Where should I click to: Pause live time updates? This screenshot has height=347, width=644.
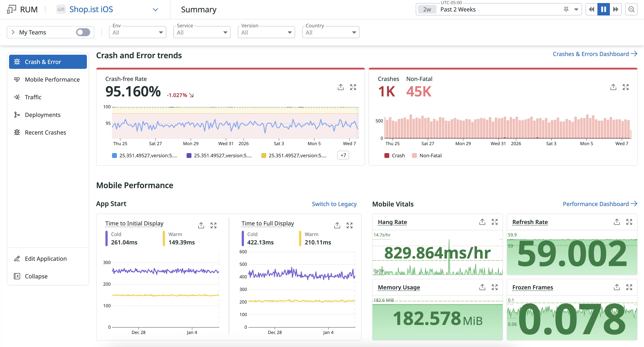603,9
